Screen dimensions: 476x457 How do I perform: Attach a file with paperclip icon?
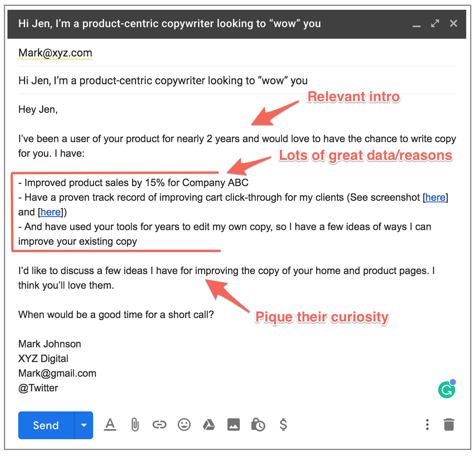[x=135, y=425]
